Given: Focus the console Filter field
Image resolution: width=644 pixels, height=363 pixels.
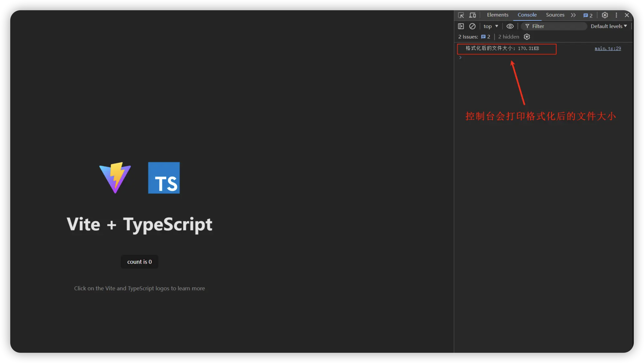Looking at the screenshot, I should 554,26.
